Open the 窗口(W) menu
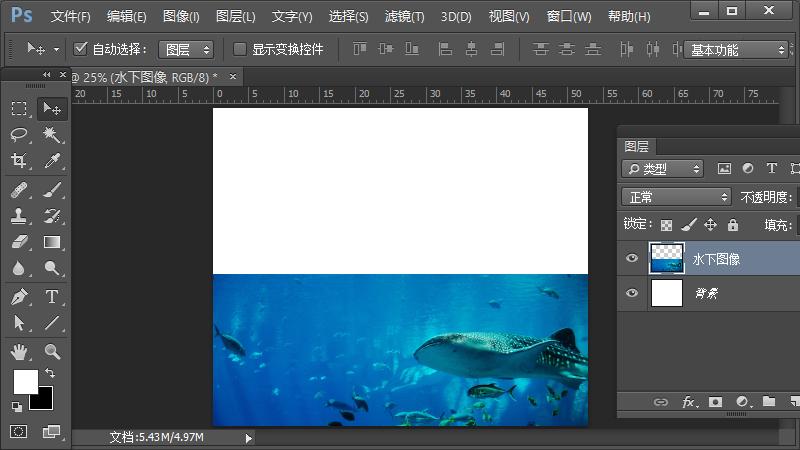Viewport: 800px width, 450px height. point(569,16)
